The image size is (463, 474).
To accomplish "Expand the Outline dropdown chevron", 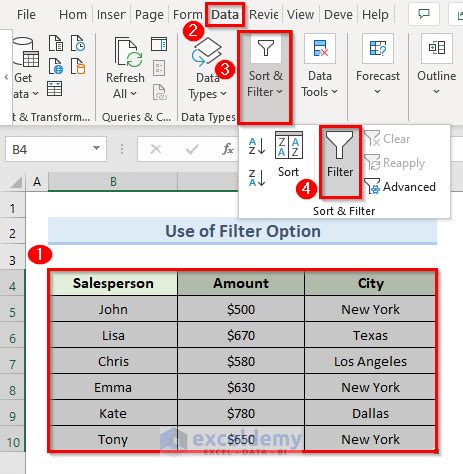I will tap(436, 91).
